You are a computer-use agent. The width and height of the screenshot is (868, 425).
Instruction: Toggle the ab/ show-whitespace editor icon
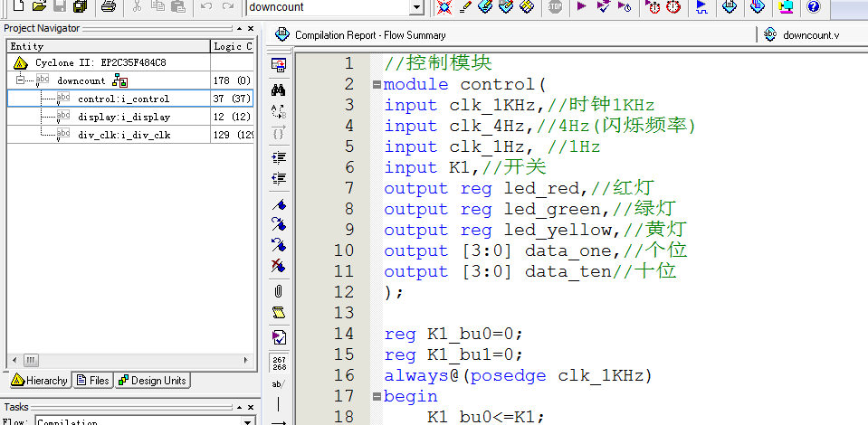279,383
